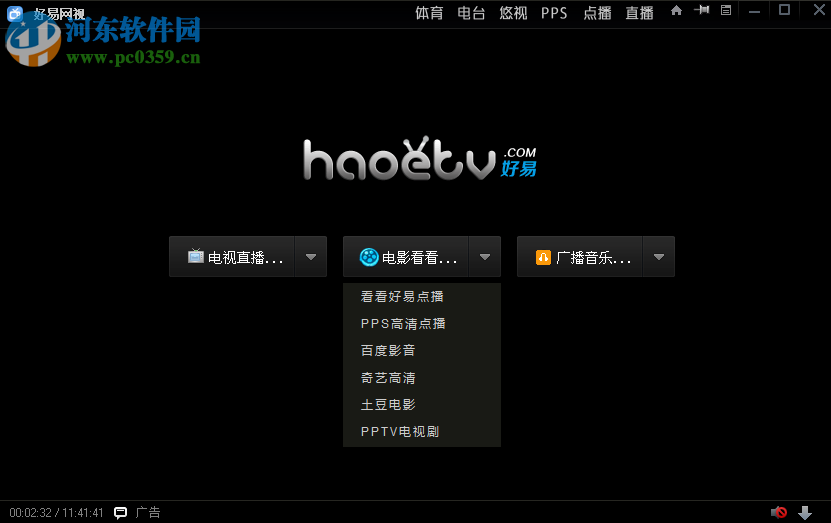Click the 电视直播 button

click(232, 257)
